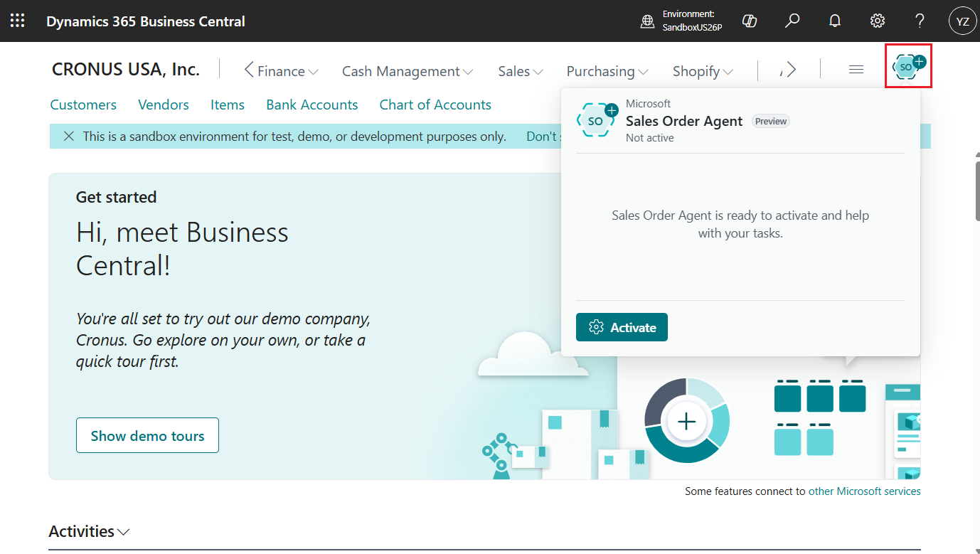980x554 pixels.
Task: Click the Copilot icon in header
Action: tap(749, 21)
